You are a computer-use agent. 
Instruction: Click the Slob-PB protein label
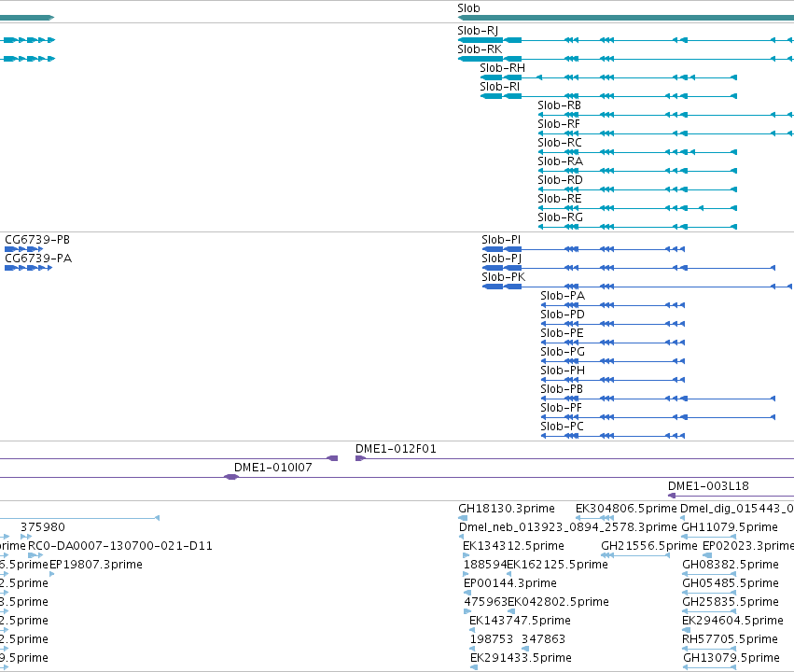pyautogui.click(x=562, y=389)
